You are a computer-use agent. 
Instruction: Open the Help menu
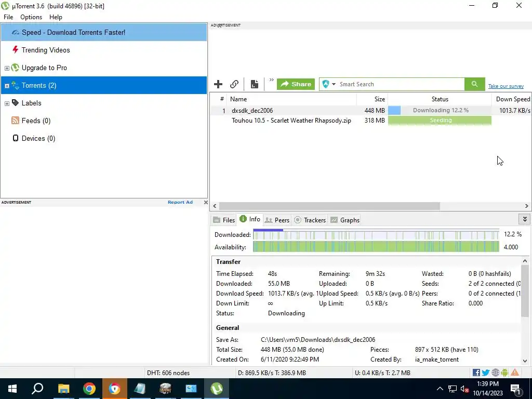(56, 17)
